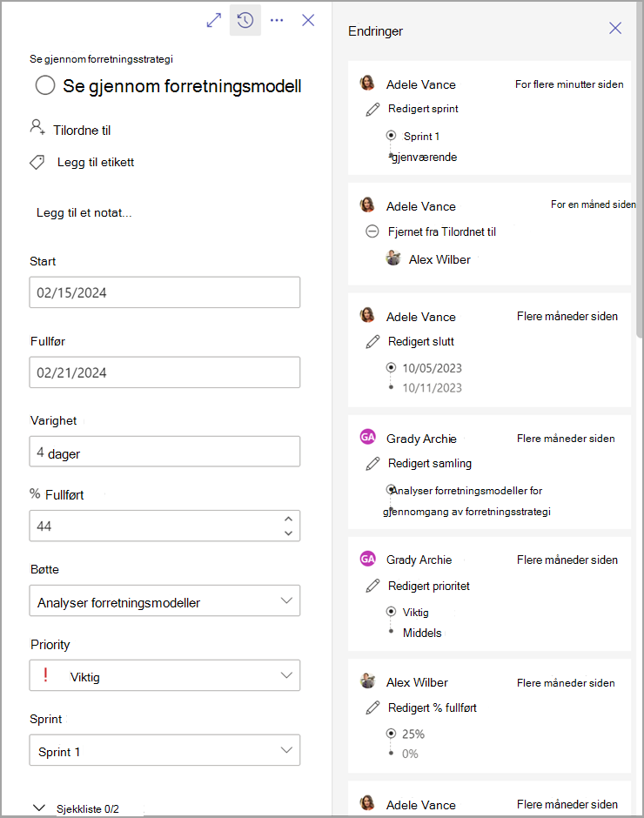Viewport: 644px width, 818px height.
Task: Open the Sprint dropdown showing Sprint 1
Action: tap(164, 750)
